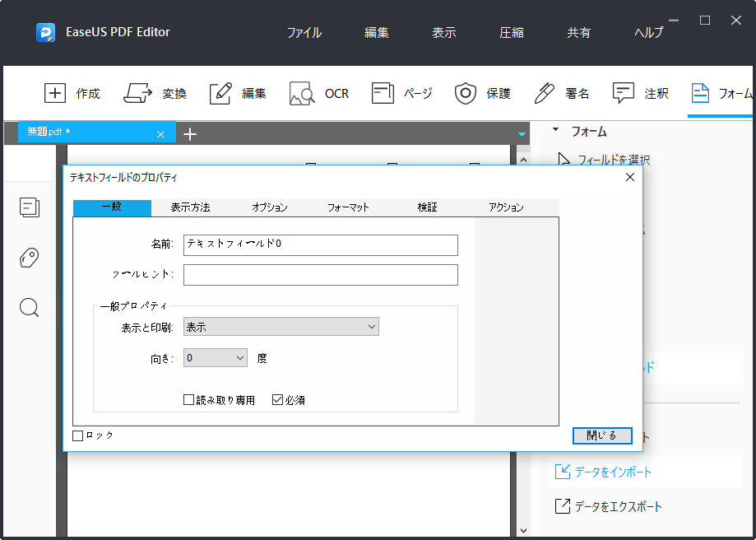Toggle the Lock (ロック) checkbox
756x540 pixels.
(x=78, y=435)
